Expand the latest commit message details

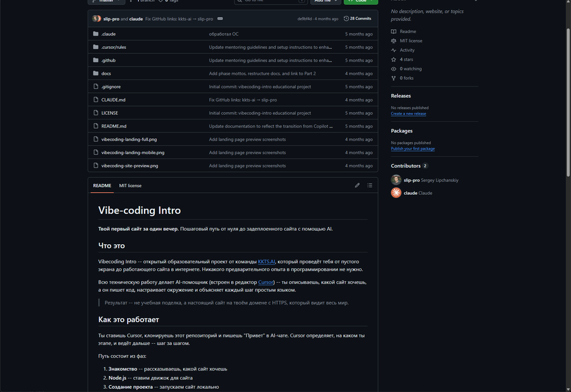pos(220,18)
